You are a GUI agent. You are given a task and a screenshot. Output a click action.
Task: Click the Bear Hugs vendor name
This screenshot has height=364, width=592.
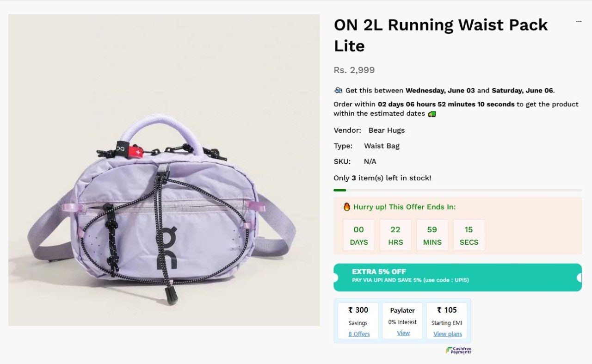(x=386, y=130)
